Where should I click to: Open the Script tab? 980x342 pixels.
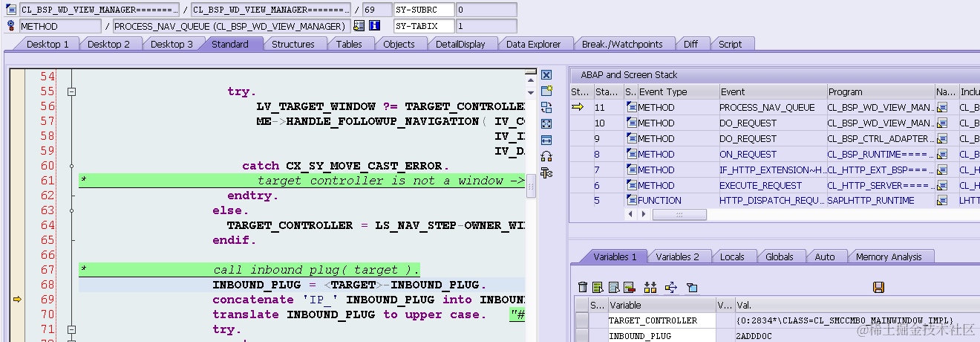point(730,44)
